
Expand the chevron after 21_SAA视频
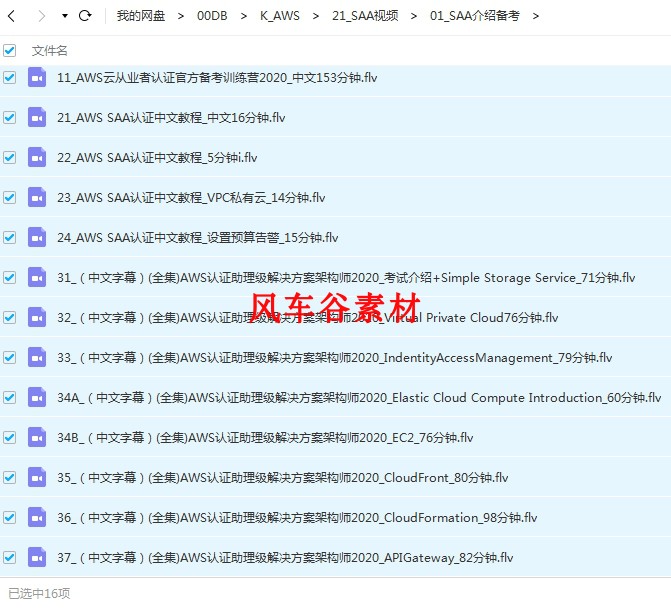coord(414,16)
